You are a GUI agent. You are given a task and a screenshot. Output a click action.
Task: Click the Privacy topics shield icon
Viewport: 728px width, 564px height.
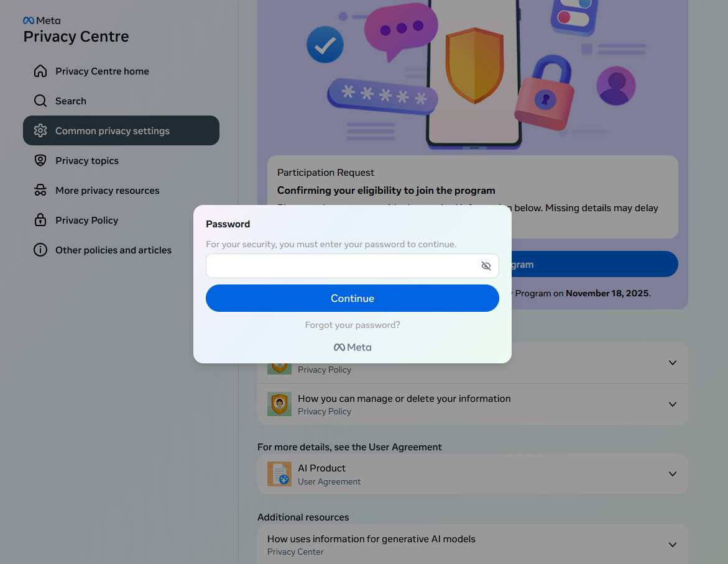40,160
